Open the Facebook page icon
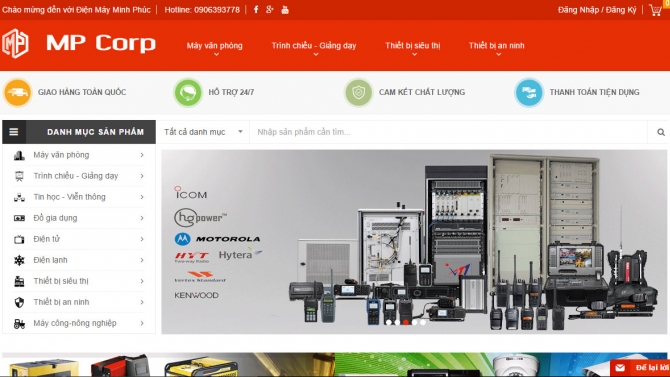This screenshot has height=377, width=670. 256,9
